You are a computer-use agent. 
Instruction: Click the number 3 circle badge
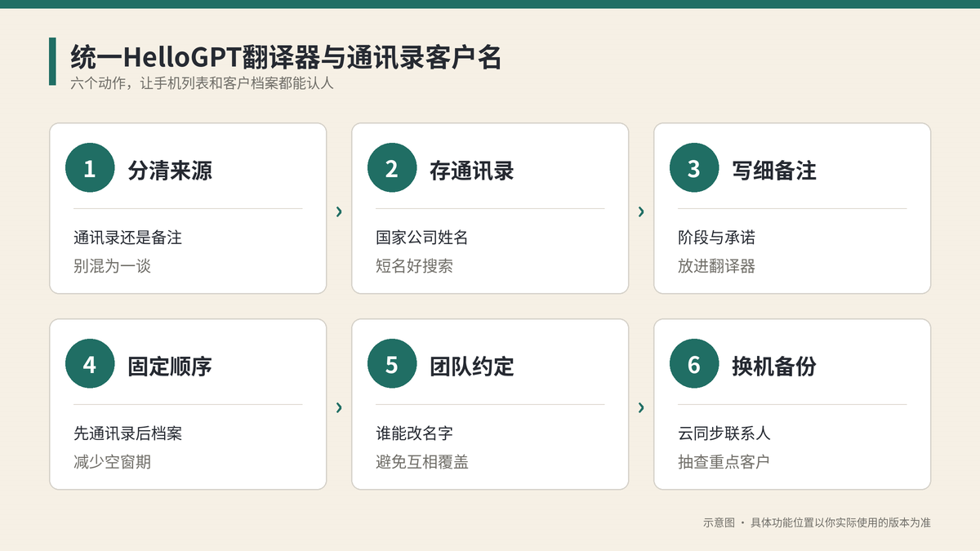click(694, 169)
